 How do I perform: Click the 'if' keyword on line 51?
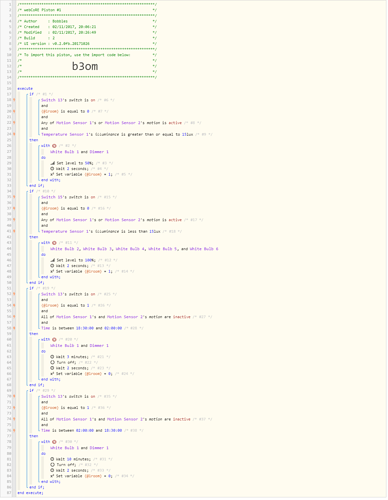click(x=31, y=288)
